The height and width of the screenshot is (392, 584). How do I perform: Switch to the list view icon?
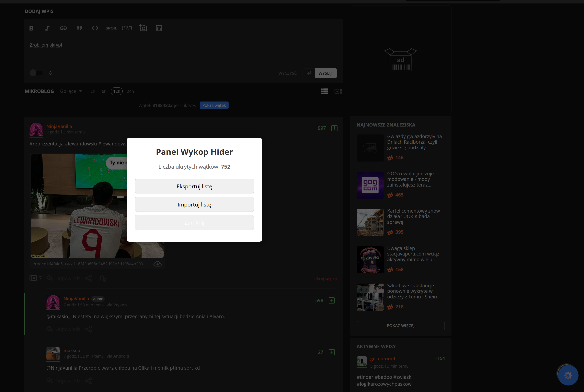(325, 91)
